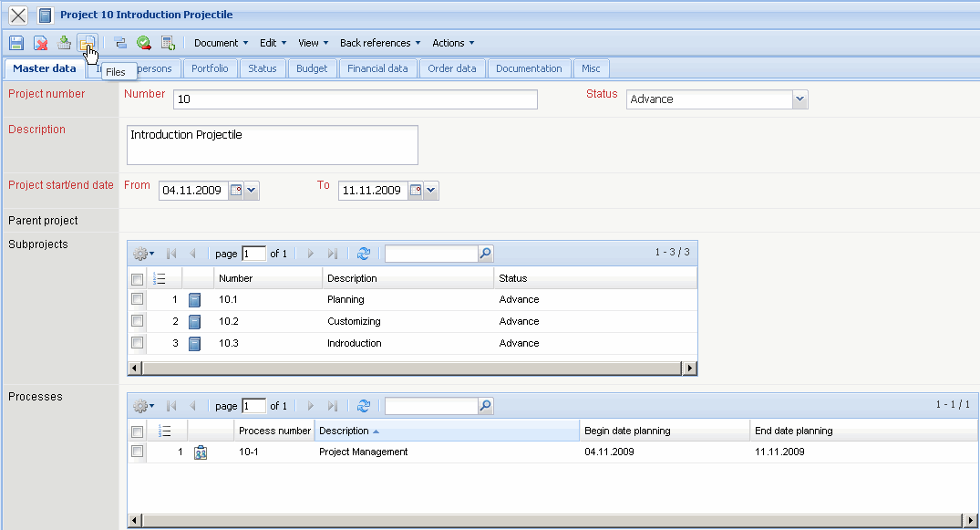Screen dimensions: 980x530
Task: Check the box for subproject 10.1 Planning
Action: click(137, 299)
